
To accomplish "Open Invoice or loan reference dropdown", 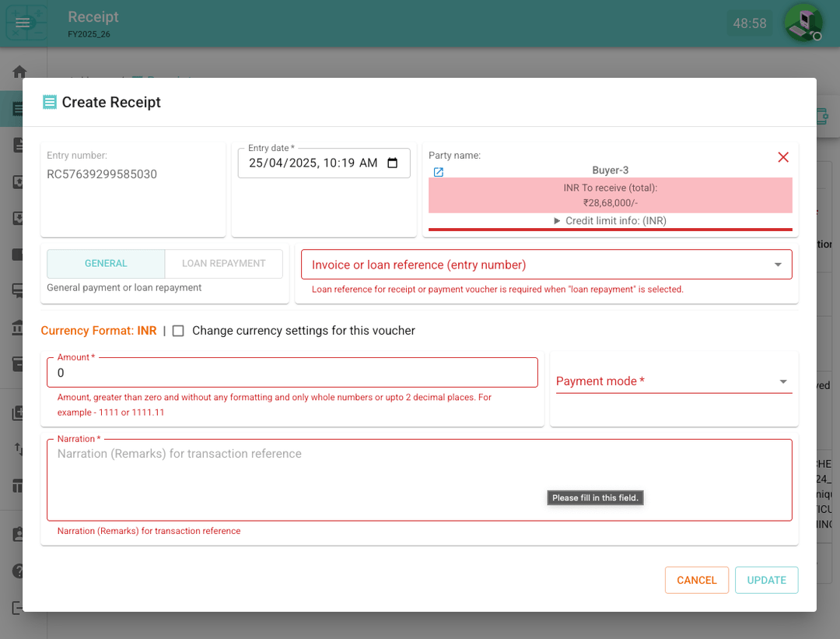I will coord(546,265).
